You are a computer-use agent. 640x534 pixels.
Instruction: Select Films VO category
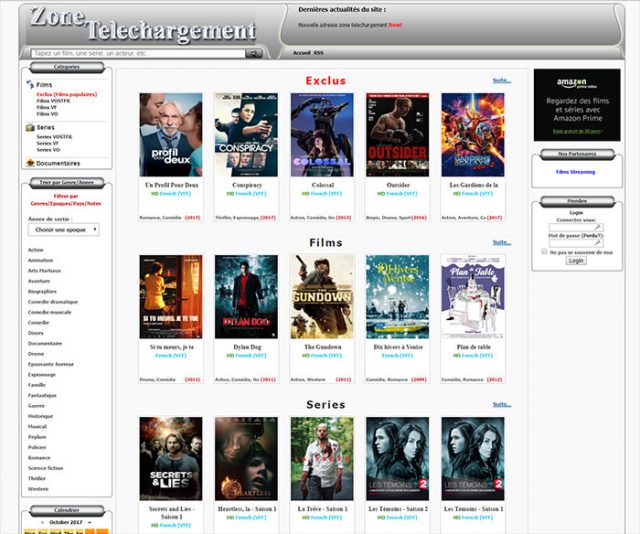pyautogui.click(x=47, y=114)
